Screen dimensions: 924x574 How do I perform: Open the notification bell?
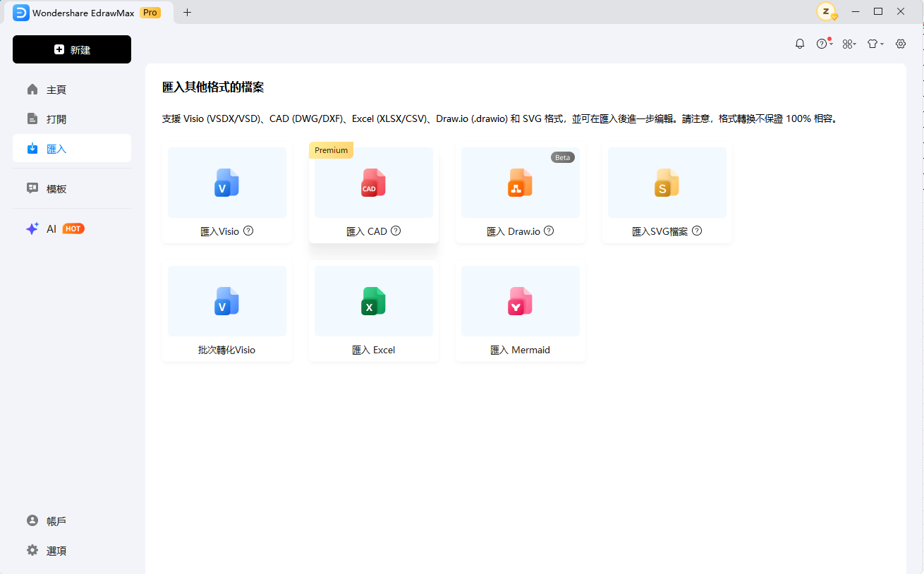(799, 43)
